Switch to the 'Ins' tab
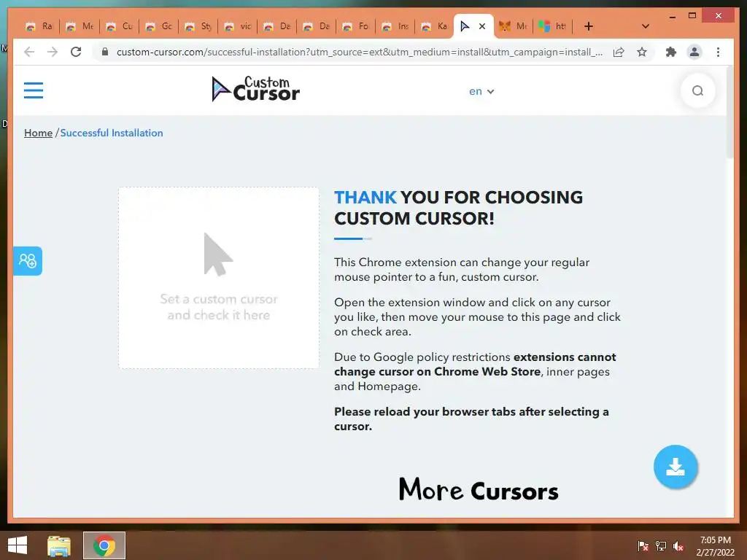This screenshot has width=747, height=560. (x=395, y=26)
